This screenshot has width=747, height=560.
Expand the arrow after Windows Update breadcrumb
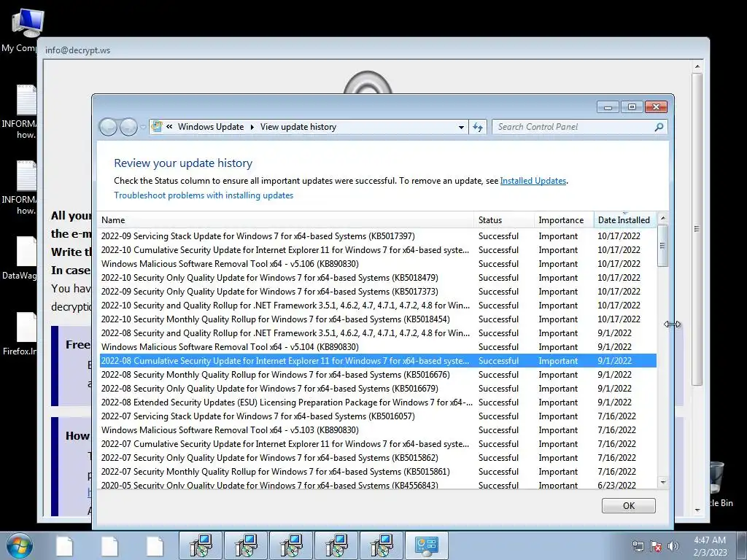(x=252, y=127)
